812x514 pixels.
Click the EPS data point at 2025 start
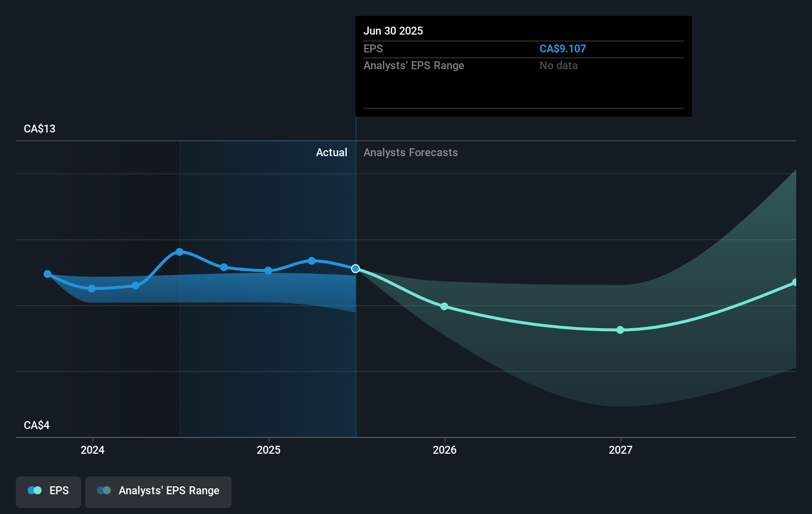[268, 271]
